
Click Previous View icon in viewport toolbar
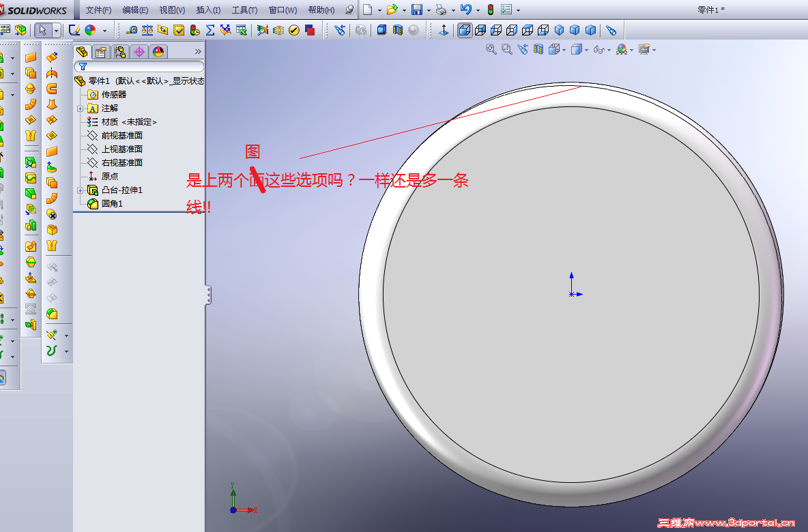(x=523, y=49)
